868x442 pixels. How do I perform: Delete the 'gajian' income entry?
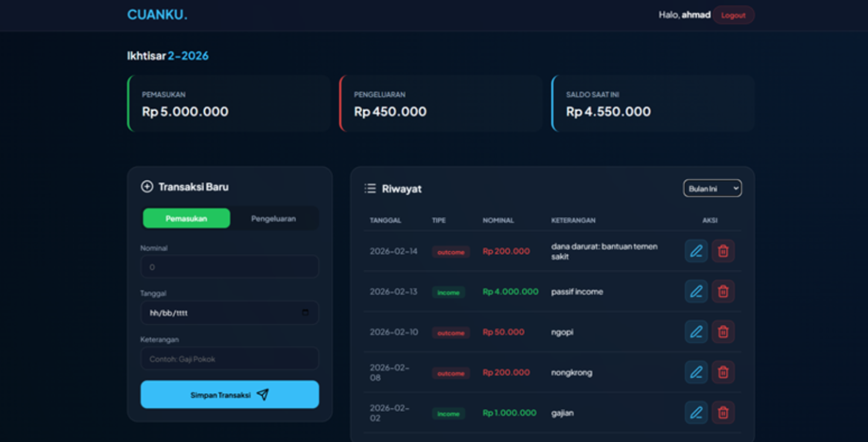723,413
